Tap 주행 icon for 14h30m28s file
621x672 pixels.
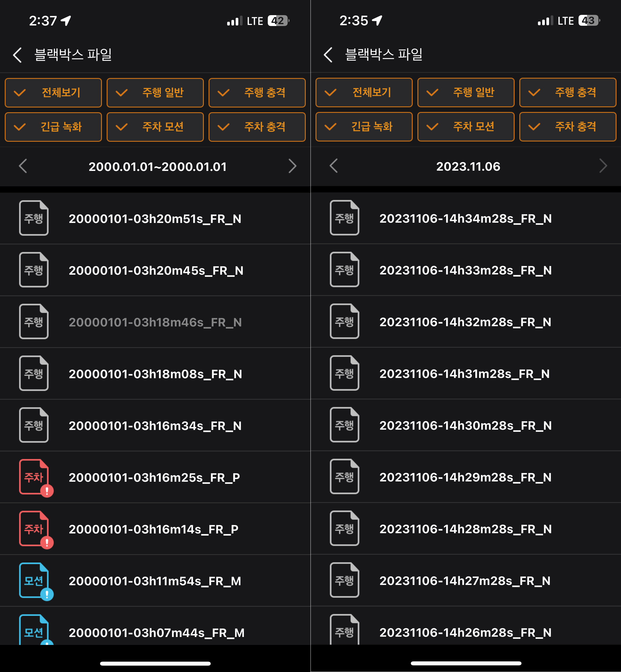(x=344, y=425)
